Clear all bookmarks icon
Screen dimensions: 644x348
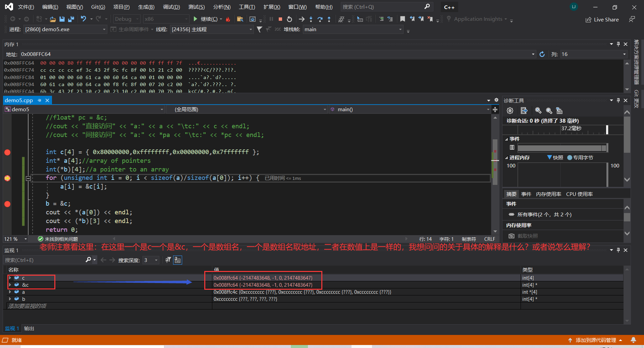pos(430,19)
